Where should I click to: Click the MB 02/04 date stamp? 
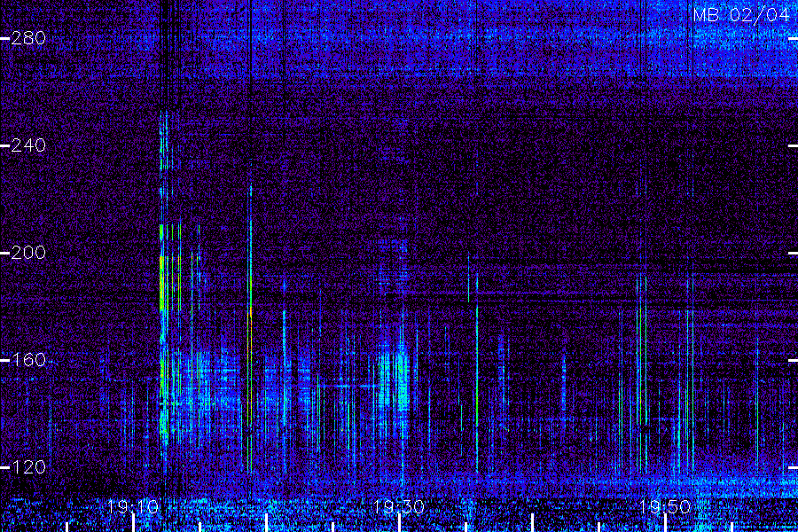741,15
